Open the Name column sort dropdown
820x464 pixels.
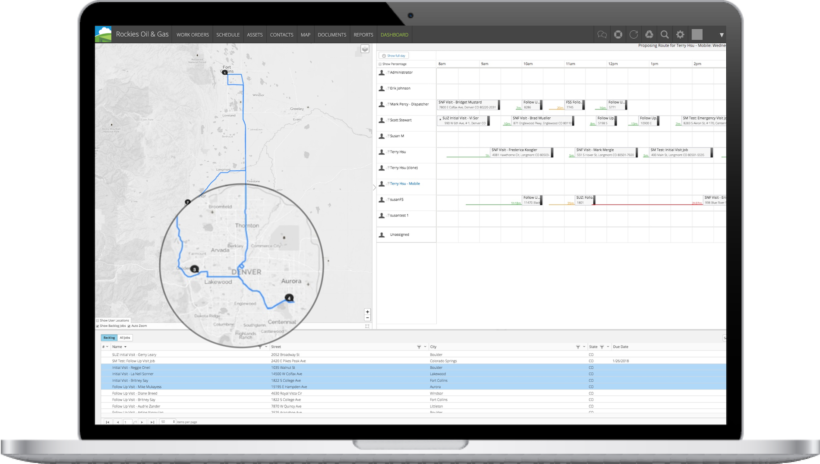[x=126, y=347]
